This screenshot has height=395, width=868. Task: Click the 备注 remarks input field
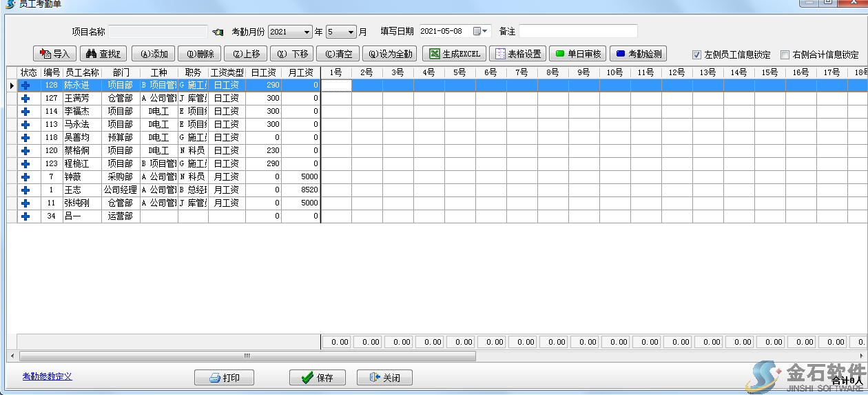point(578,31)
